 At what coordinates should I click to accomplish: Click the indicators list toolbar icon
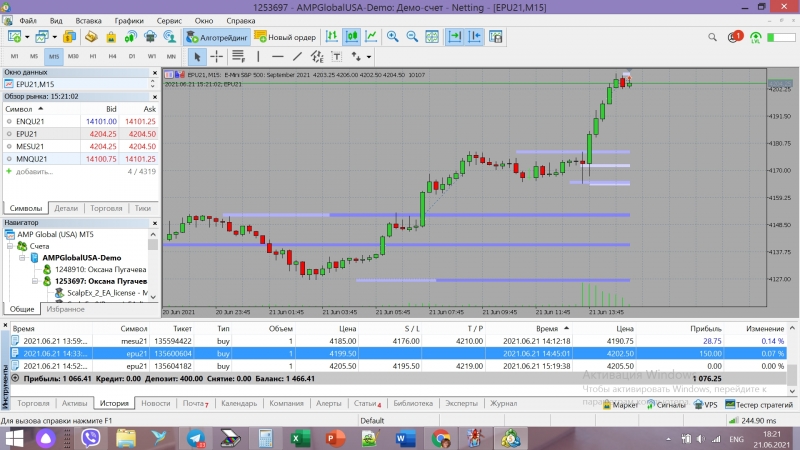(x=238, y=56)
